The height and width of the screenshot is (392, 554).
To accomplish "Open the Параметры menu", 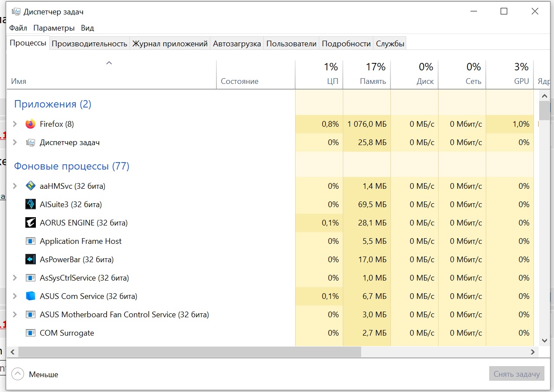I will (x=54, y=28).
